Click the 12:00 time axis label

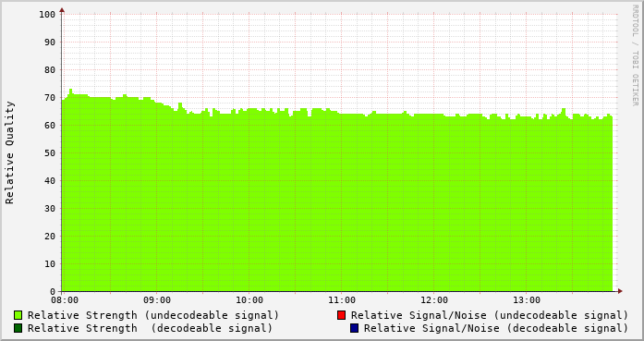434,300
